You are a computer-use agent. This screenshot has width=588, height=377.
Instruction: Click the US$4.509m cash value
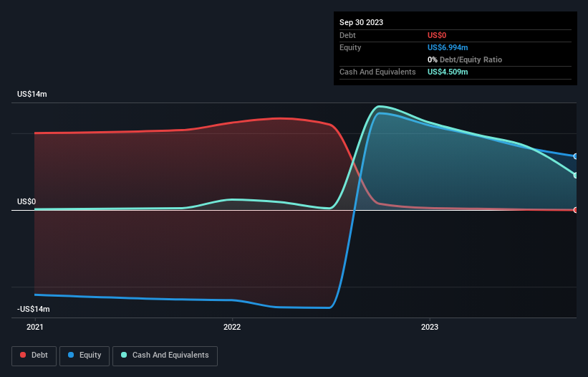point(448,72)
